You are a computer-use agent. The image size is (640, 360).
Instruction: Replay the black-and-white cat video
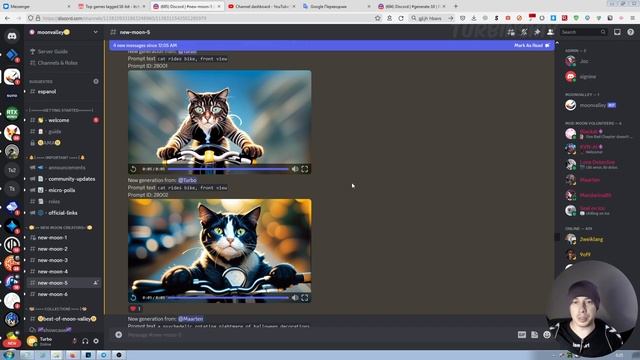point(133,298)
